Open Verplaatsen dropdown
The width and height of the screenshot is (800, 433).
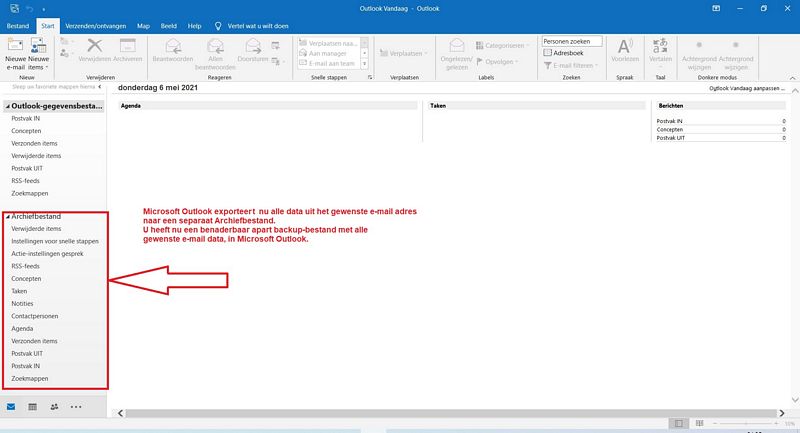pos(404,53)
